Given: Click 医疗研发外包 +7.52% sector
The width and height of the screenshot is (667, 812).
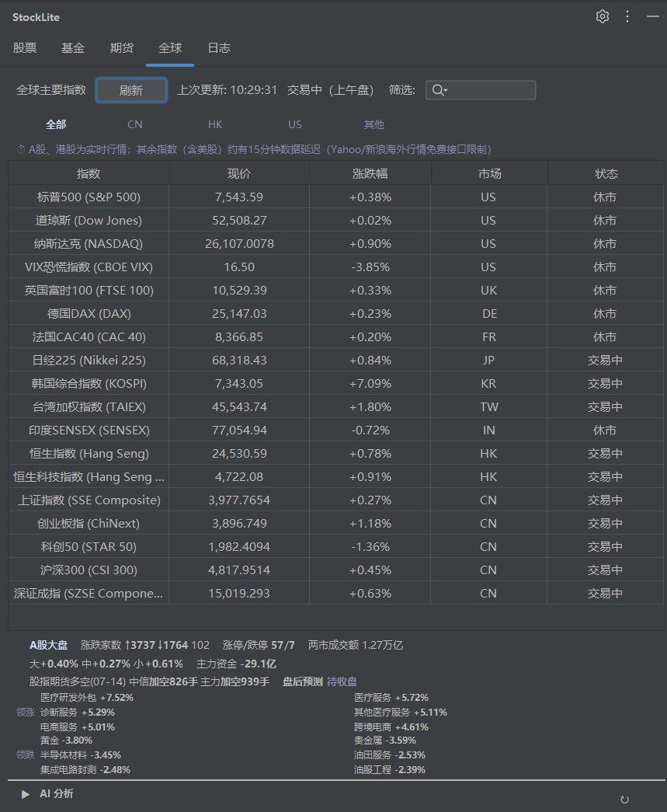Looking at the screenshot, I should tap(87, 698).
